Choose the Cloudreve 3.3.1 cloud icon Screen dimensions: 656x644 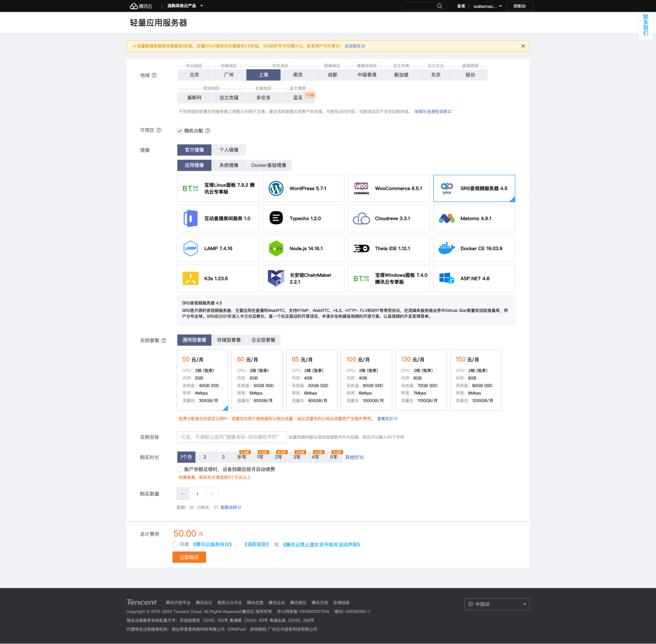point(361,219)
